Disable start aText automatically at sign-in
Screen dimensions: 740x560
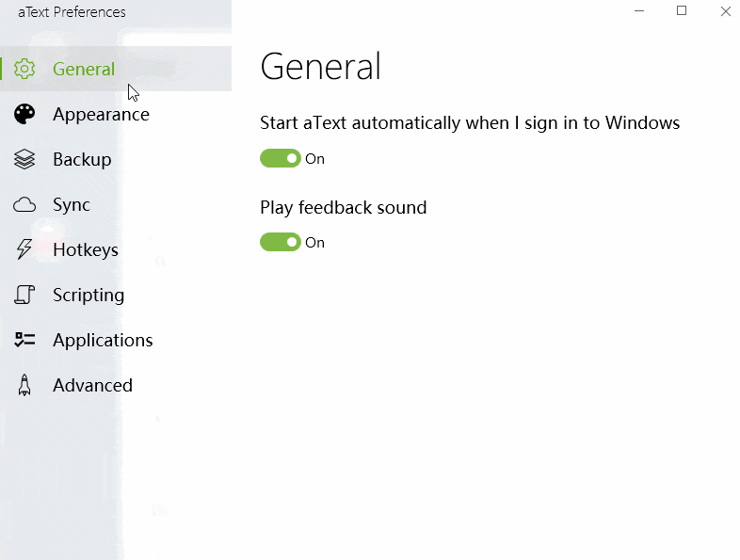tap(281, 158)
